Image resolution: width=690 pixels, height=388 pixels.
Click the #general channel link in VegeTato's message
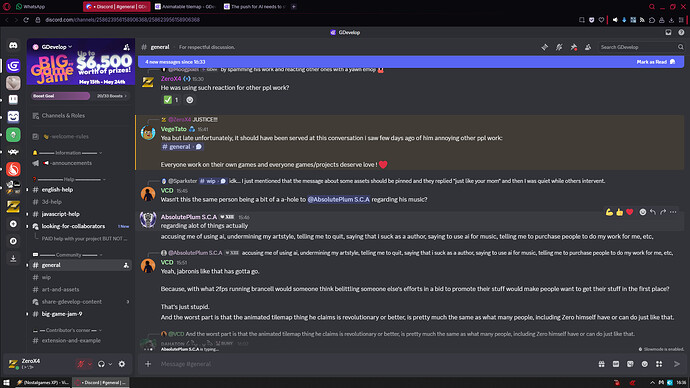click(182, 147)
